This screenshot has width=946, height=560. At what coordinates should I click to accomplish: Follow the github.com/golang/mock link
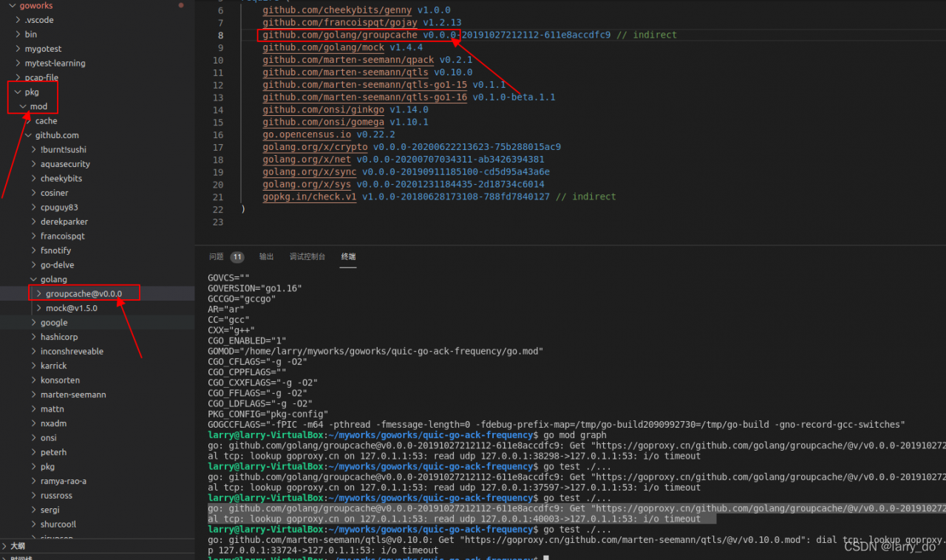point(323,47)
